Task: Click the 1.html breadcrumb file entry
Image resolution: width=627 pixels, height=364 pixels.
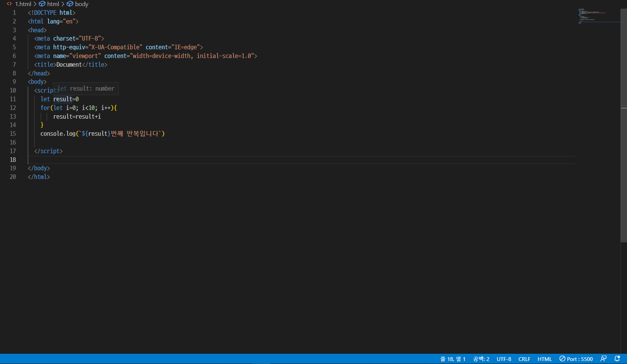Action: [23, 4]
